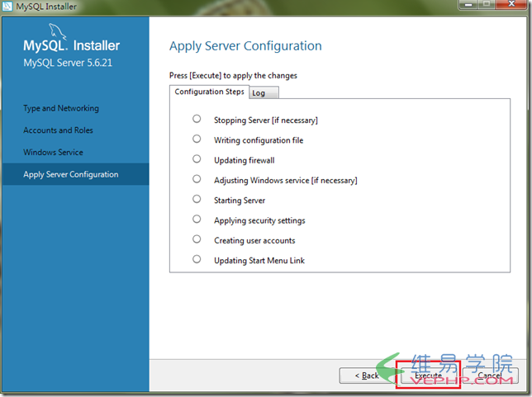
Task: Click the 'Starting Server' text
Action: (240, 201)
